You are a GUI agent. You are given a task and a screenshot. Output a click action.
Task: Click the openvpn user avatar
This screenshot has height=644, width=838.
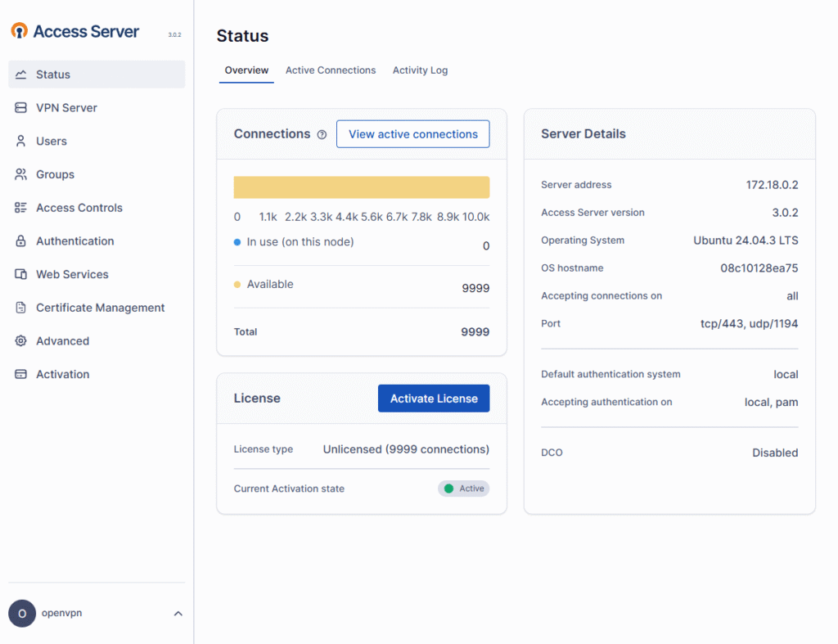22,614
